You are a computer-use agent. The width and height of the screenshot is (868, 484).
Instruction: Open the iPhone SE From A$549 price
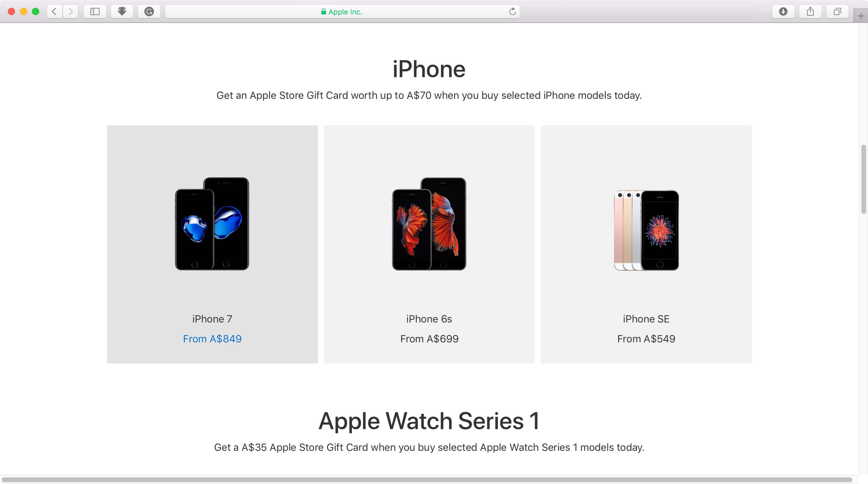pos(646,338)
